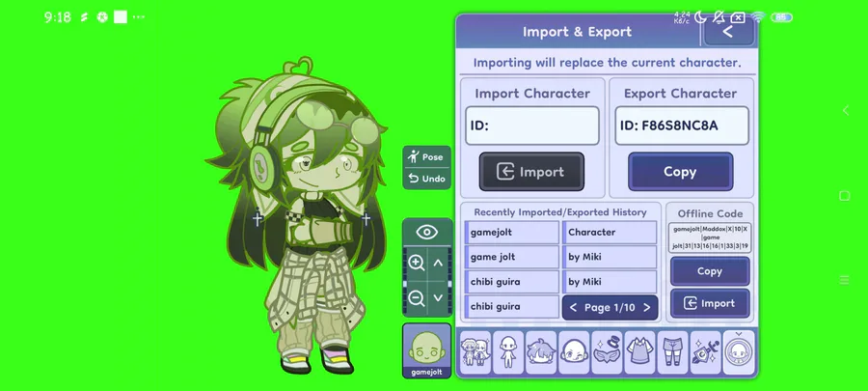Viewport: 868px width, 391px height.
Task: Click the Page 1/10 indicator
Action: (x=610, y=307)
